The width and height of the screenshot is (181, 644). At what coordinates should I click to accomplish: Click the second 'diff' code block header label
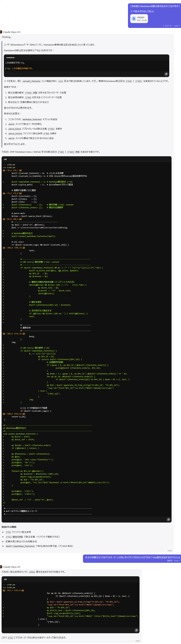5,579
